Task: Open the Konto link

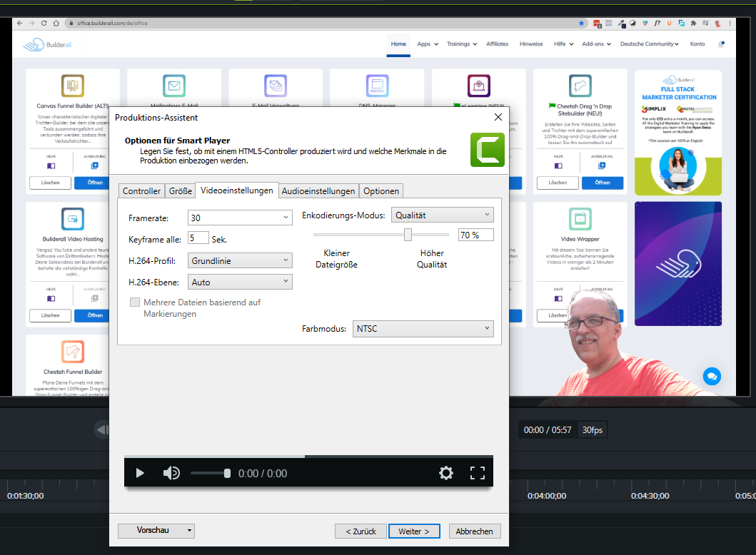Action: tap(697, 44)
